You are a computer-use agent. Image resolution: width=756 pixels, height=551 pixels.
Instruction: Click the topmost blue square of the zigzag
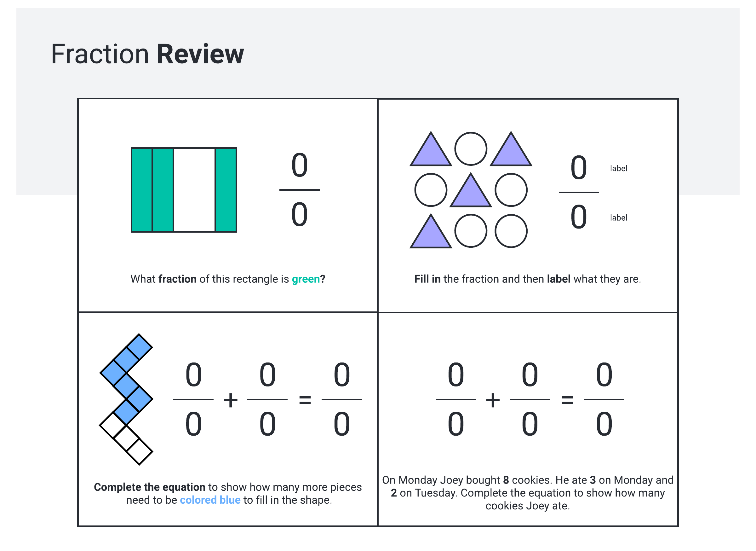tap(139, 347)
